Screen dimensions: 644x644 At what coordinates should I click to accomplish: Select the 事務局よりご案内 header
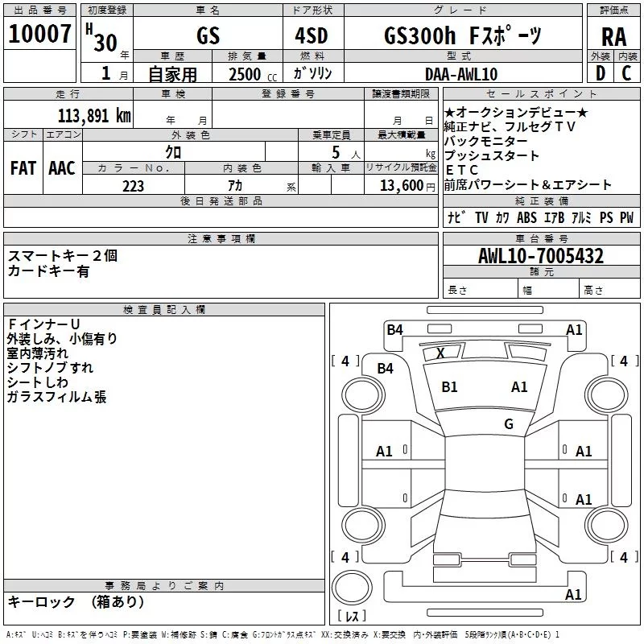[x=164, y=586]
